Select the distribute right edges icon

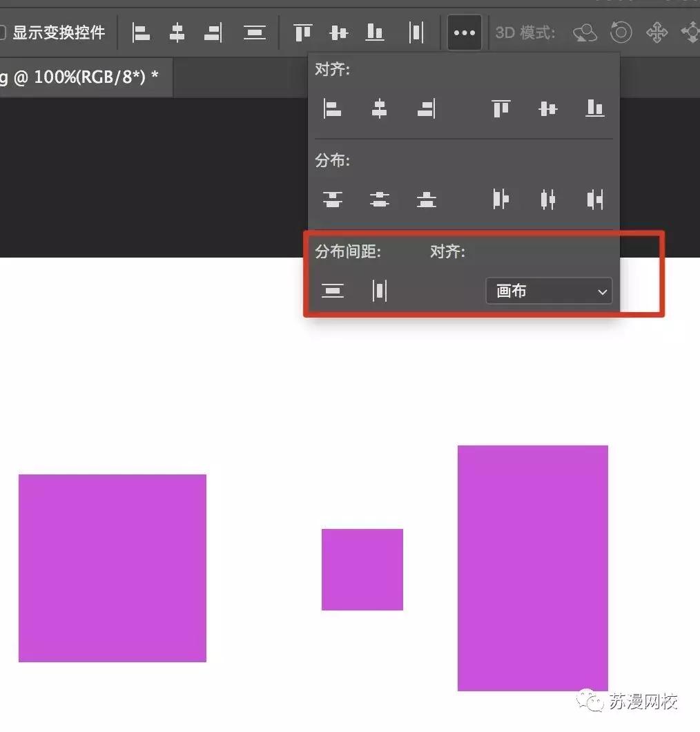click(594, 200)
